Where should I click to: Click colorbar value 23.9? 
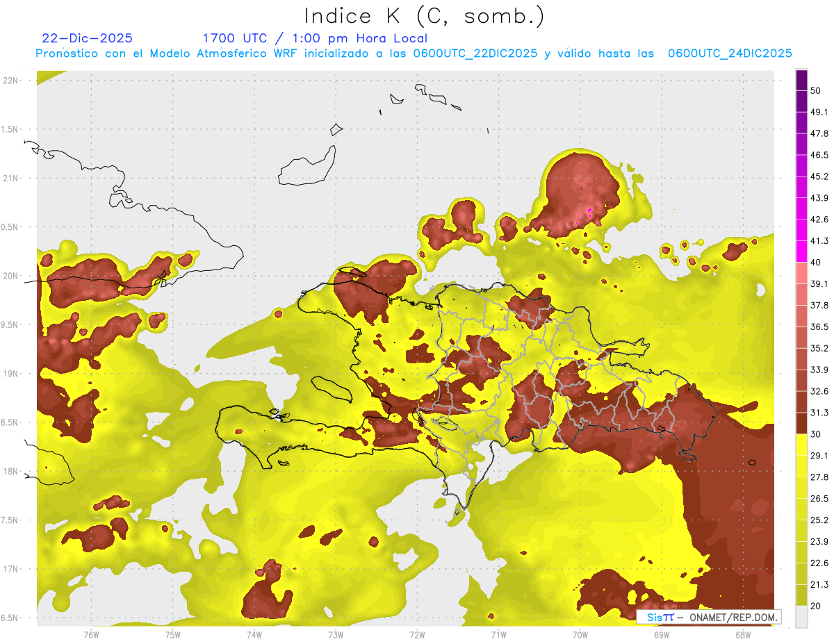click(819, 541)
